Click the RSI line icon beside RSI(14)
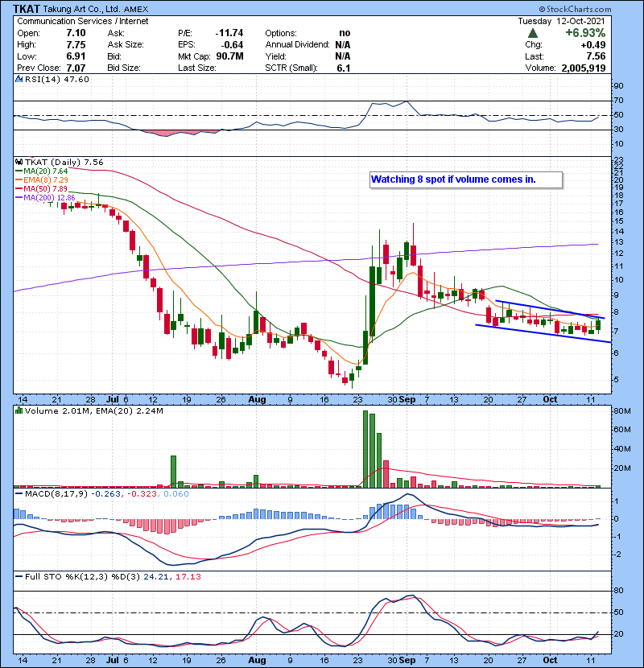644x668 pixels. pos(19,79)
